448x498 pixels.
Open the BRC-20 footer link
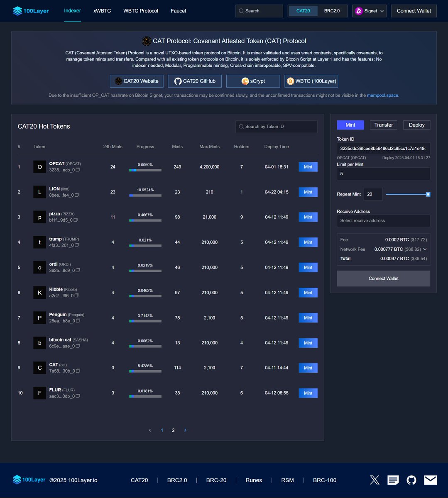pyautogui.click(x=216, y=480)
